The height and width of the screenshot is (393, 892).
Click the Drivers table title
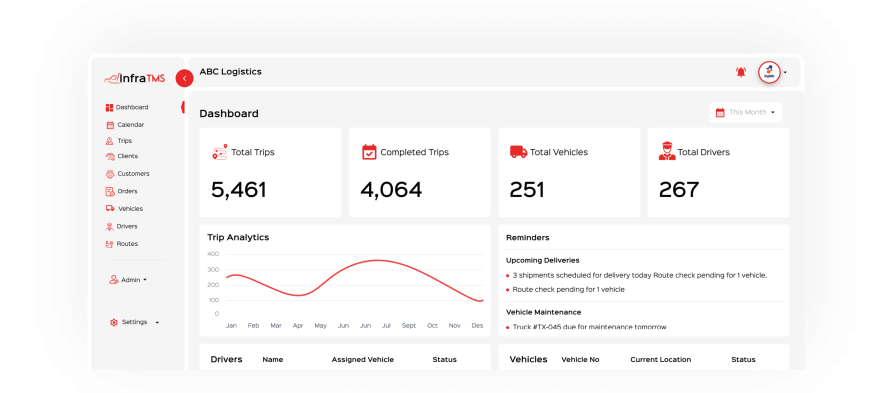pos(226,359)
